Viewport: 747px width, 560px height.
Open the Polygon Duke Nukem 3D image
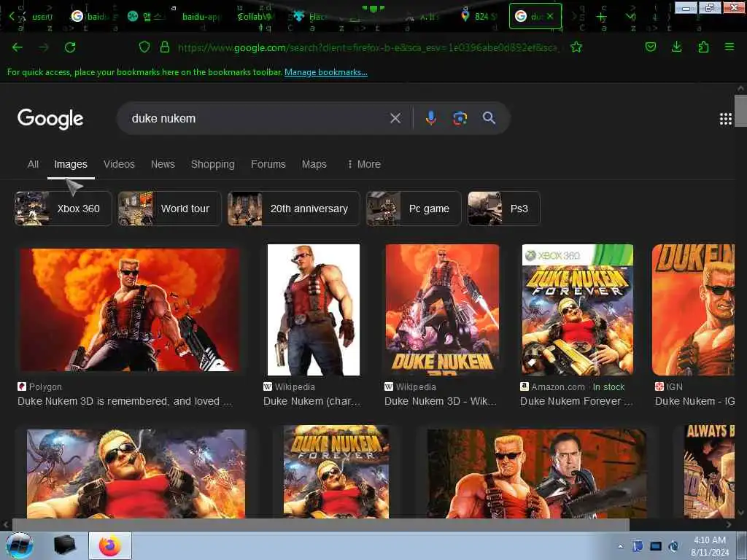coord(129,309)
